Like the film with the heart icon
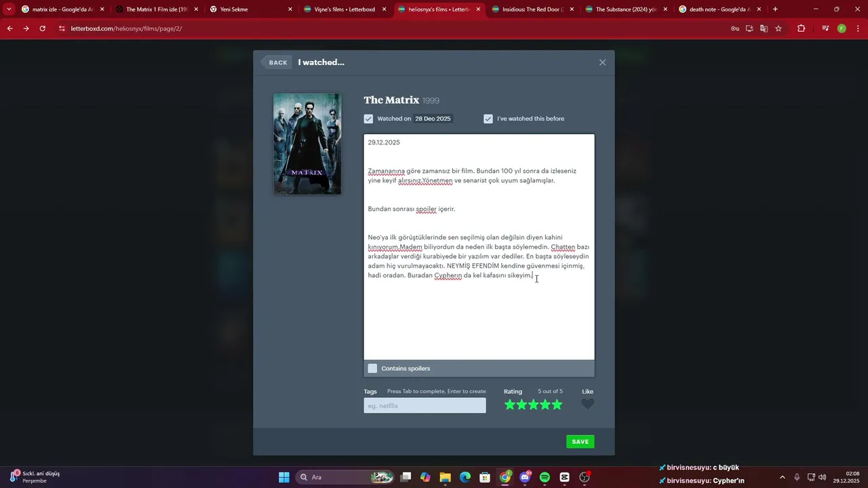This screenshot has width=868, height=488. pyautogui.click(x=588, y=404)
